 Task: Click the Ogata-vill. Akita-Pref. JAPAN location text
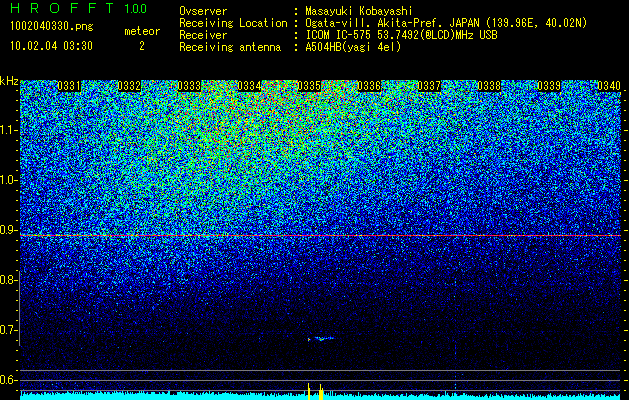[x=446, y=23]
